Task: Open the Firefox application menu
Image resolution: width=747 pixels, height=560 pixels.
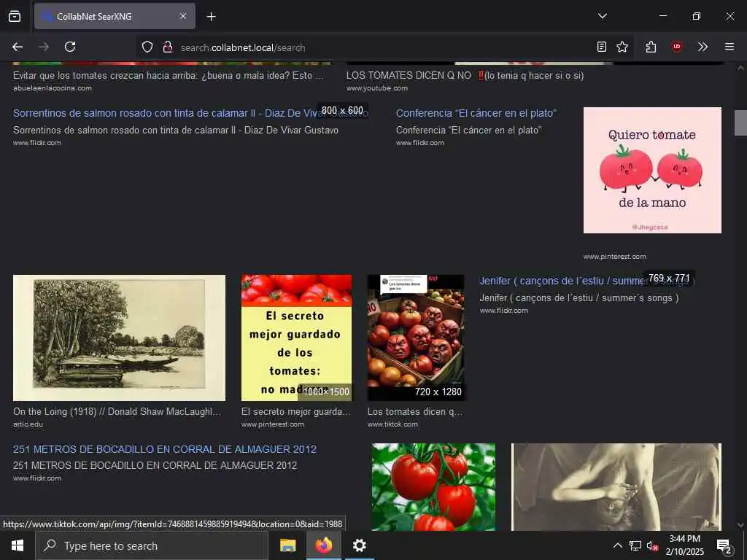Action: (729, 47)
